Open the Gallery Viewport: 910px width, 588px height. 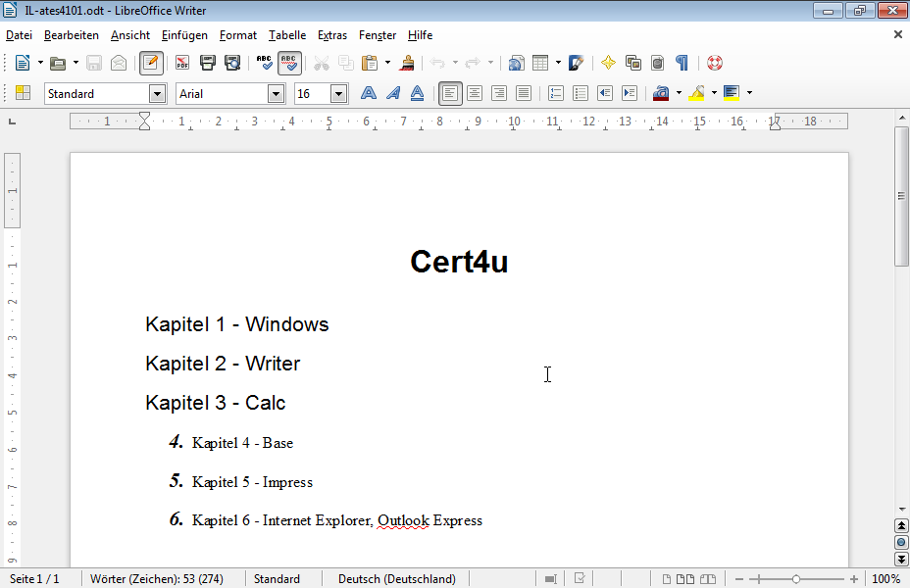coord(633,63)
